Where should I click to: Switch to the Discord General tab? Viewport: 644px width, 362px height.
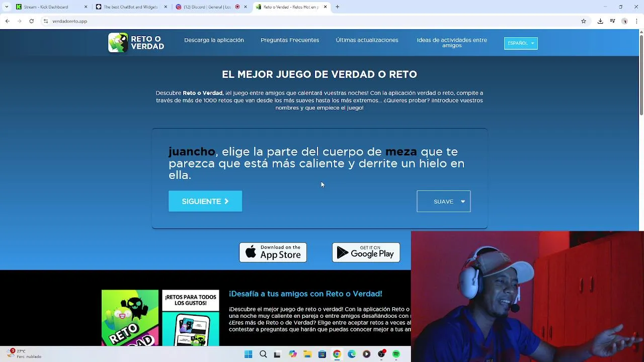[211, 7]
